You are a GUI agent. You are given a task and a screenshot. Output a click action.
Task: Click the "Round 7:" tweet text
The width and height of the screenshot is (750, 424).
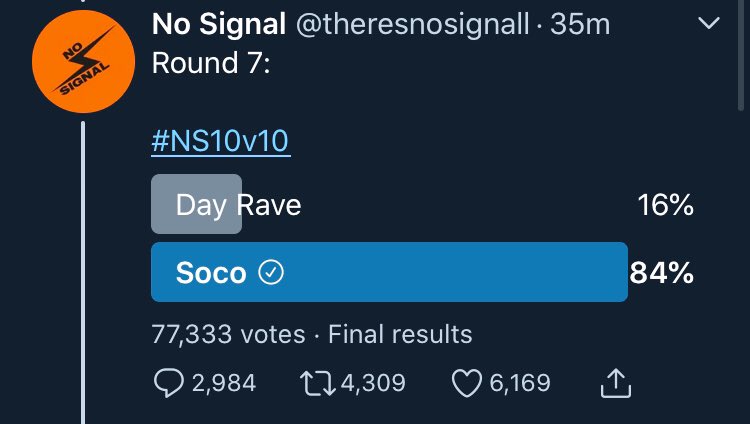pyautogui.click(x=208, y=63)
